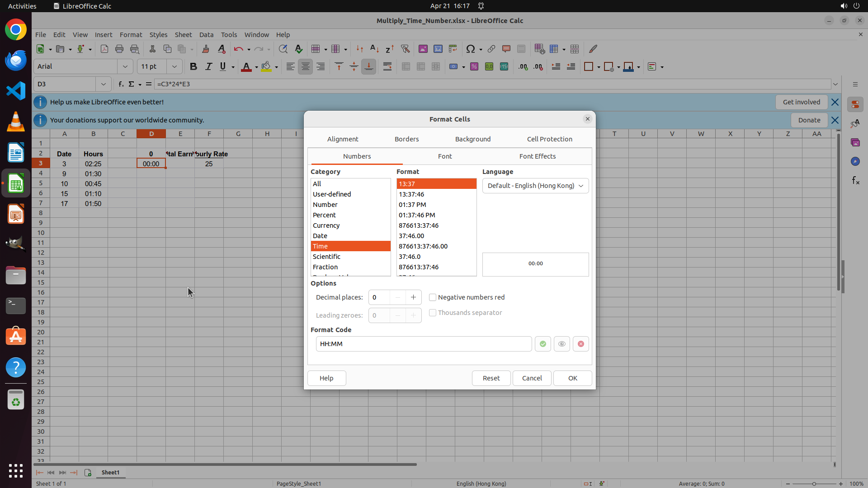This screenshot has height=488, width=868.
Task: Increase decimal places with plus stepper
Action: [413, 297]
